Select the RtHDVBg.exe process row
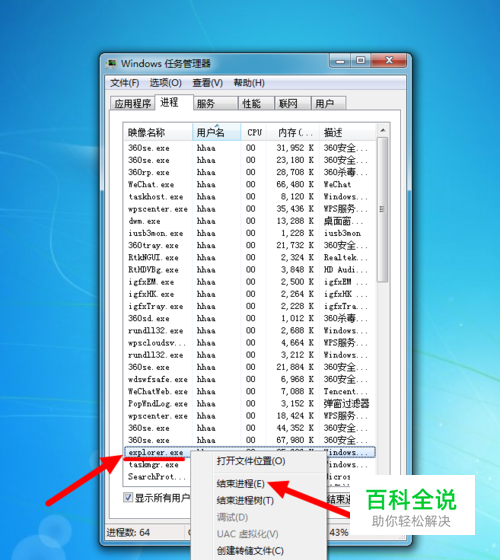This screenshot has width=500, height=560. point(249,270)
